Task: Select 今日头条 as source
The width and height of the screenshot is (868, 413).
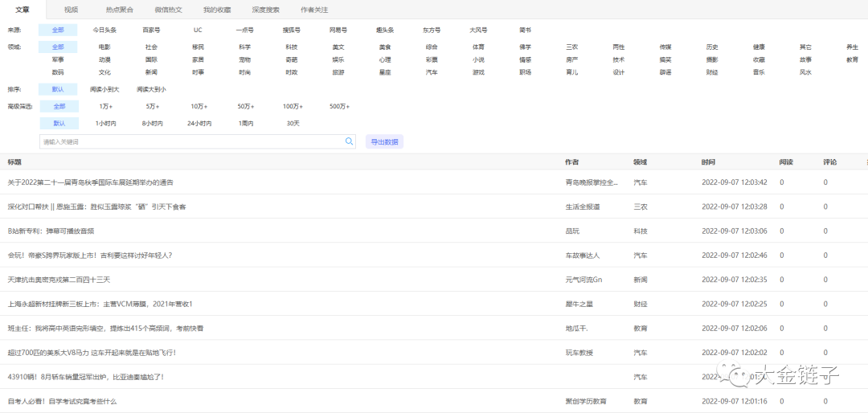Action: tap(104, 30)
